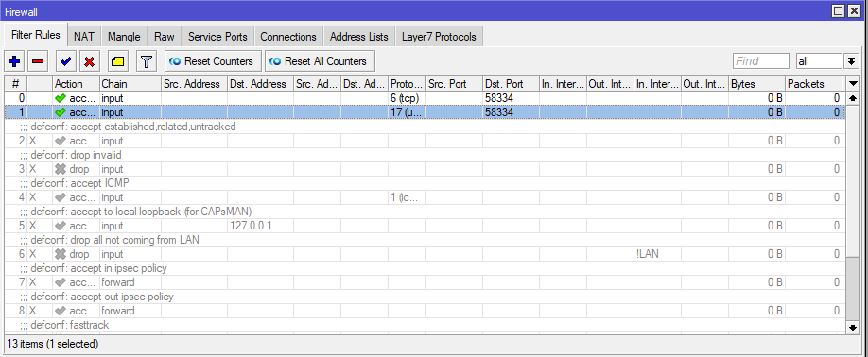Select 'defconf: accept ICMP' comment row

click(425, 183)
